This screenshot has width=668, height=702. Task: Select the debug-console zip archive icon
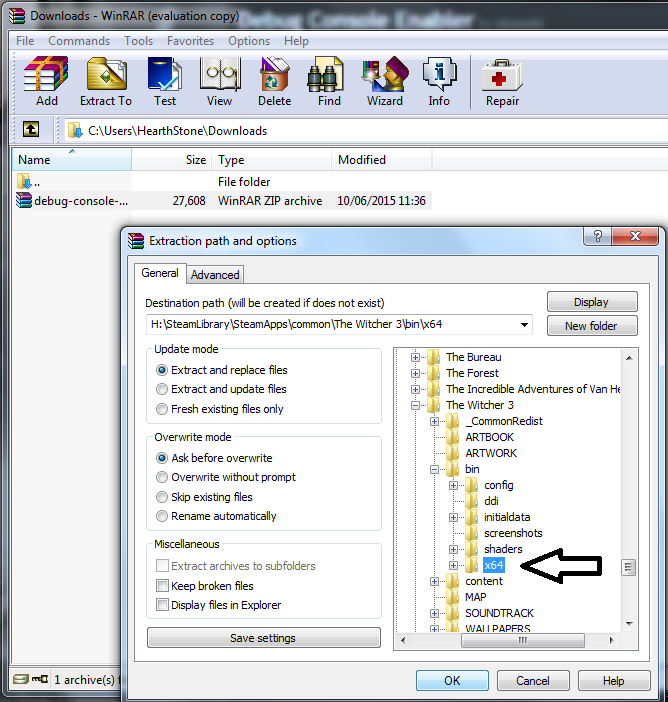[x=24, y=200]
